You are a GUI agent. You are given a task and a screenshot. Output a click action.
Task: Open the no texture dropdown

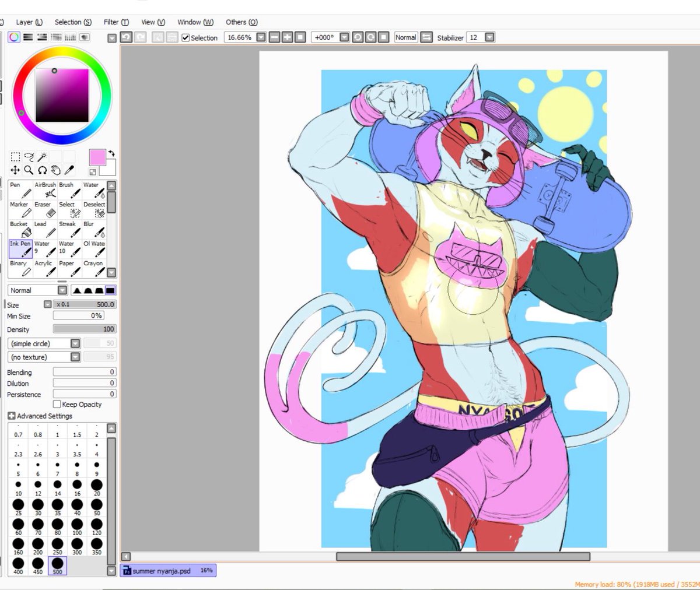44,357
